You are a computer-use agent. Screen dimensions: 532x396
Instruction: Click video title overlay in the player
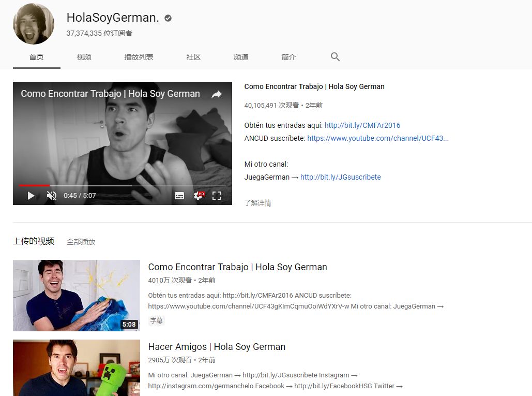coord(110,94)
